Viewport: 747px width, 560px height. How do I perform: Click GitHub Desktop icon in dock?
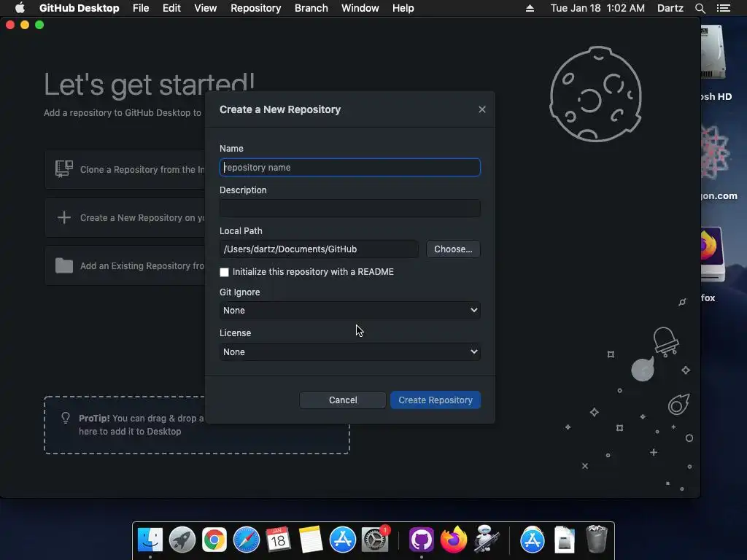422,540
